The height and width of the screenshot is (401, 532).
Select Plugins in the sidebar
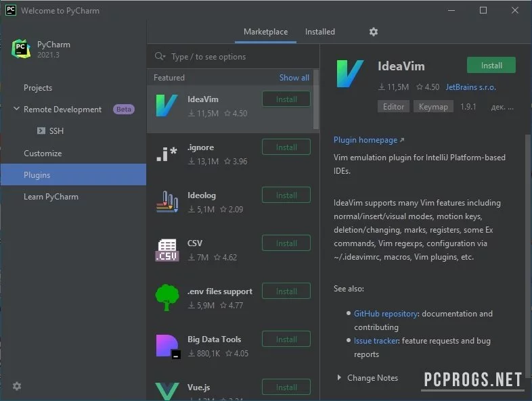pos(73,175)
